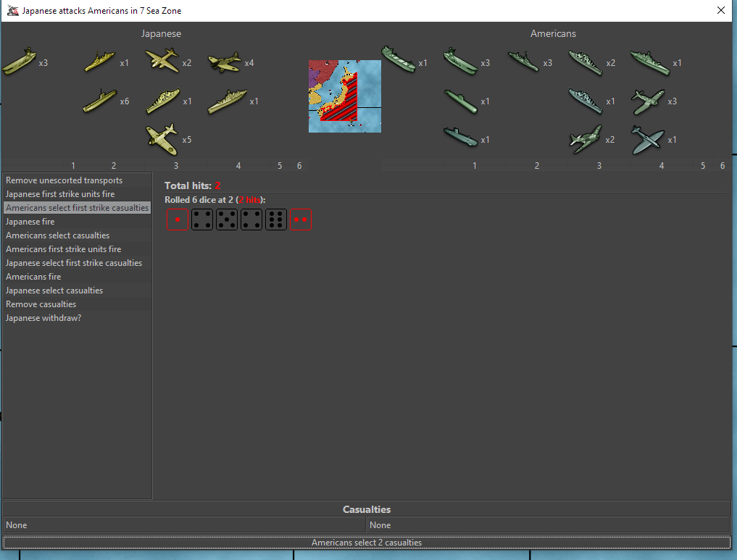The image size is (737, 560).
Task: Click 'Remove casualties' in the step list
Action: (x=41, y=304)
